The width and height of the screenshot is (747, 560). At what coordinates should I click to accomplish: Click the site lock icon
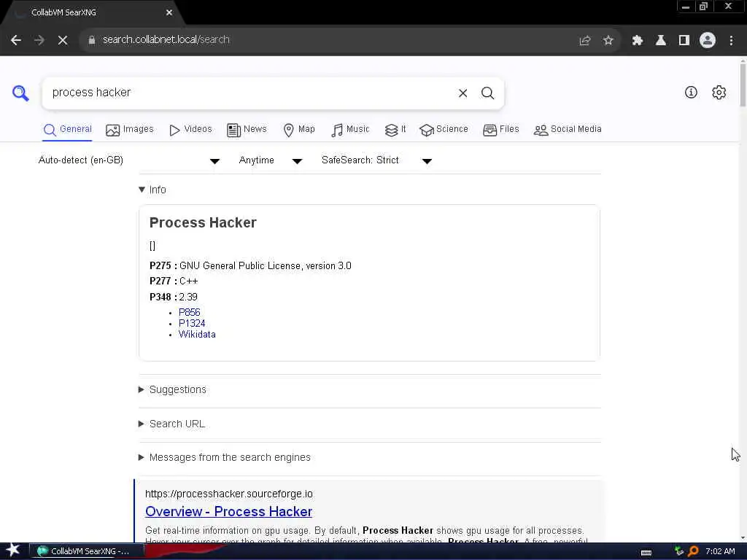click(x=92, y=40)
